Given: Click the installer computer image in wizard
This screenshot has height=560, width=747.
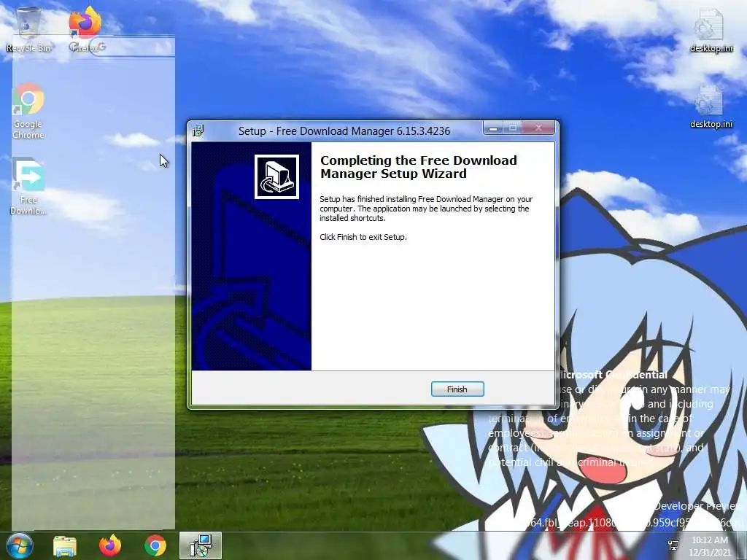Looking at the screenshot, I should (276, 176).
